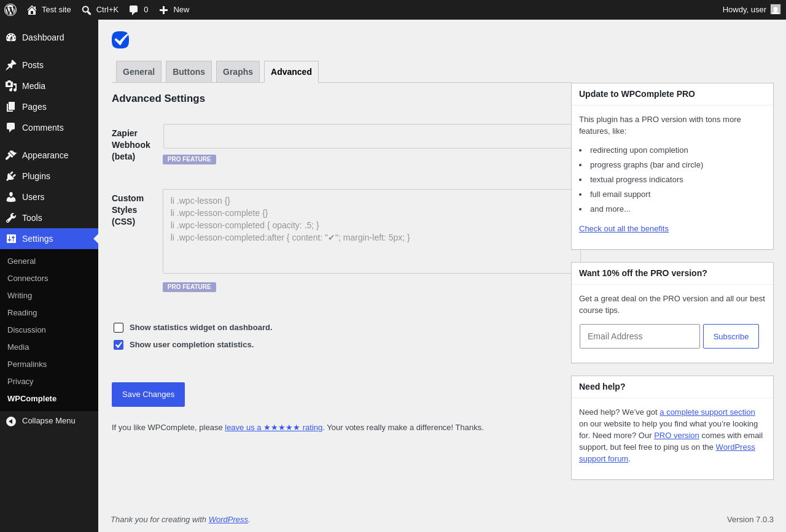Click the Comments bubble icon in sidebar

[x=11, y=128]
